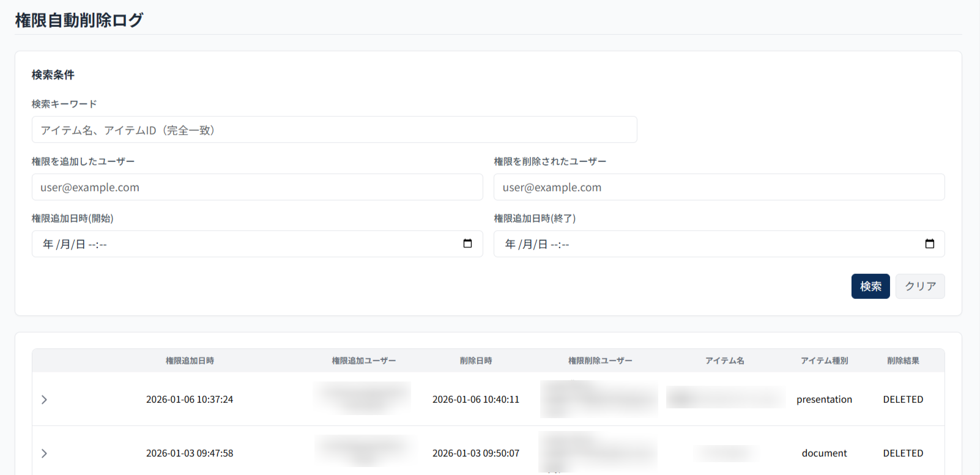Click the 権限追加ユーザー column header

(364, 361)
